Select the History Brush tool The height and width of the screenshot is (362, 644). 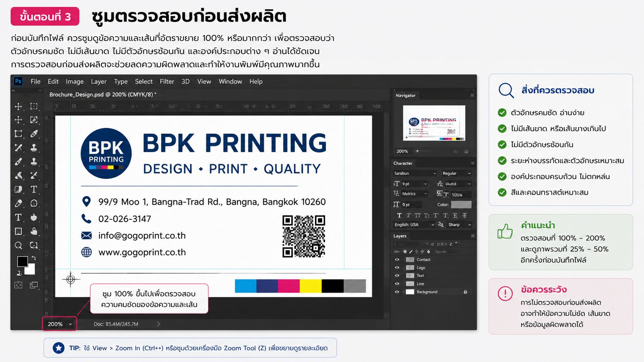(34, 176)
